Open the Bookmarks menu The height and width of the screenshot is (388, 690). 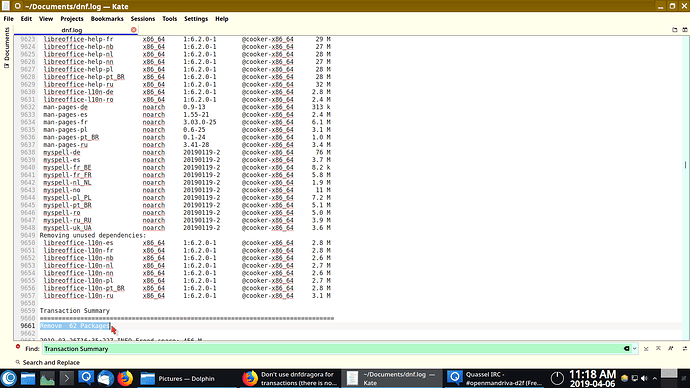coord(107,19)
